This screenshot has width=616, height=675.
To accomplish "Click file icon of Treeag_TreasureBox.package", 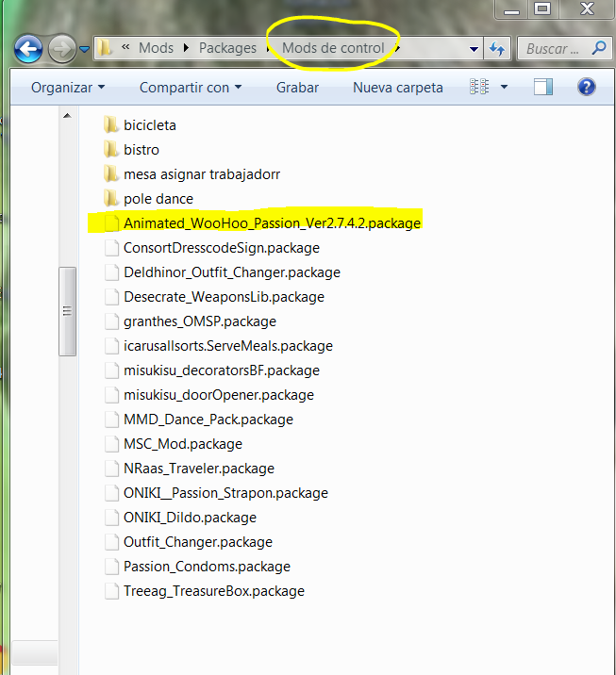I will point(111,591).
